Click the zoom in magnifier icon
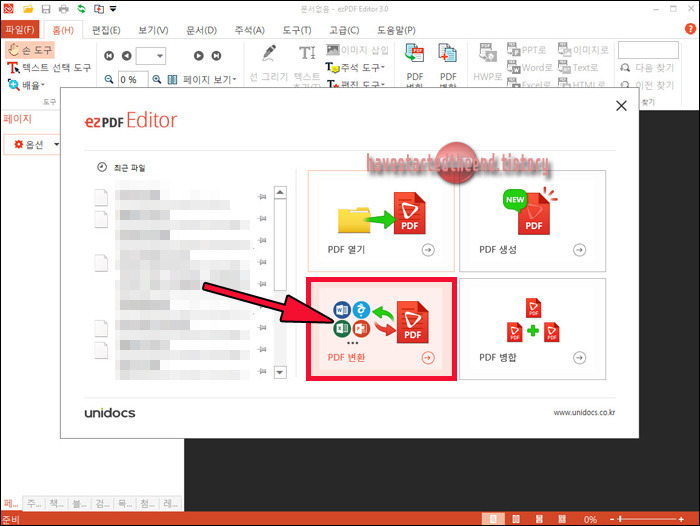Image resolution: width=700 pixels, height=526 pixels. pos(157,79)
